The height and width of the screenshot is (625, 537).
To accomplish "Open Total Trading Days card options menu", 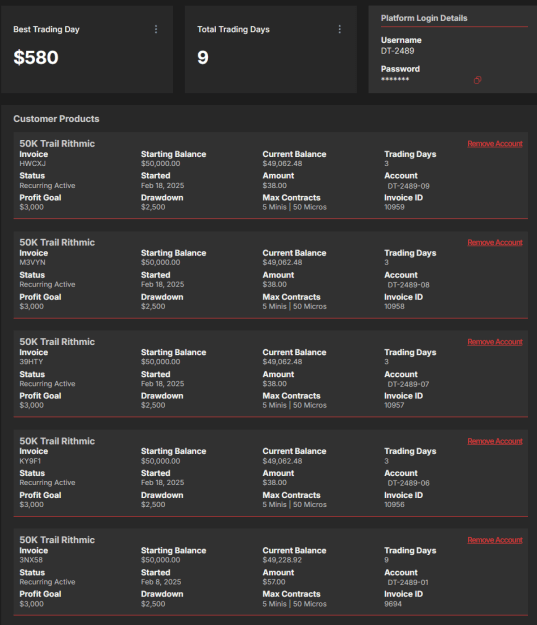I will tap(339, 29).
